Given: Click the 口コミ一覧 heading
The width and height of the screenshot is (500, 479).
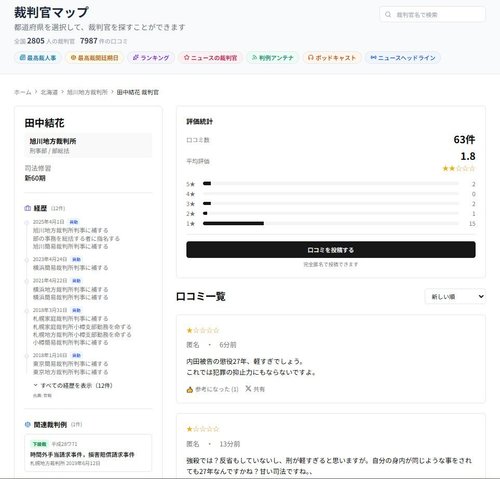Looking at the screenshot, I should (x=201, y=296).
